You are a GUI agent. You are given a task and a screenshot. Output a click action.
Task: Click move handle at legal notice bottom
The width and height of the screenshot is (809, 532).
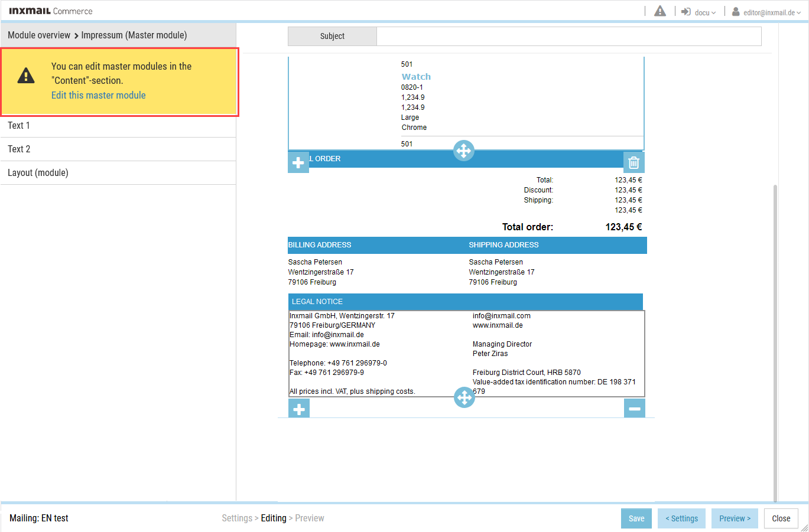[464, 397]
